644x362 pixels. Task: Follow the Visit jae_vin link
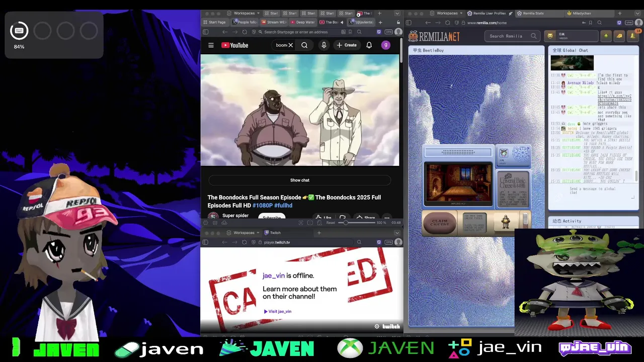tap(278, 311)
